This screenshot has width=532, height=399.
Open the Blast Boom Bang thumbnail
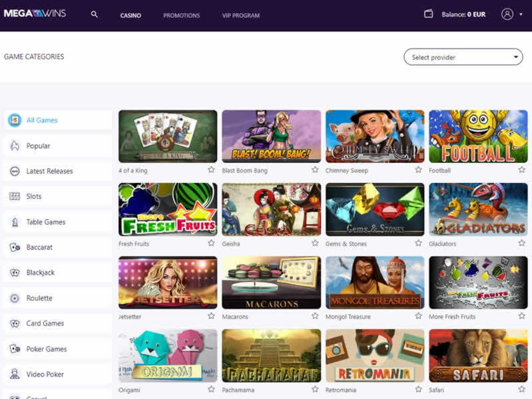[x=272, y=136]
